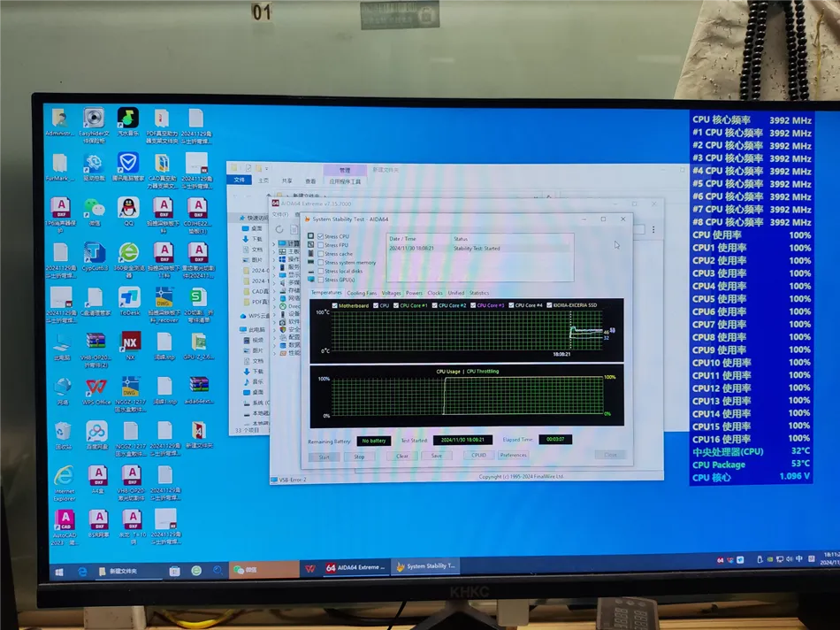
Task: Enable the Stress FPU checkbox
Action: 320,245
